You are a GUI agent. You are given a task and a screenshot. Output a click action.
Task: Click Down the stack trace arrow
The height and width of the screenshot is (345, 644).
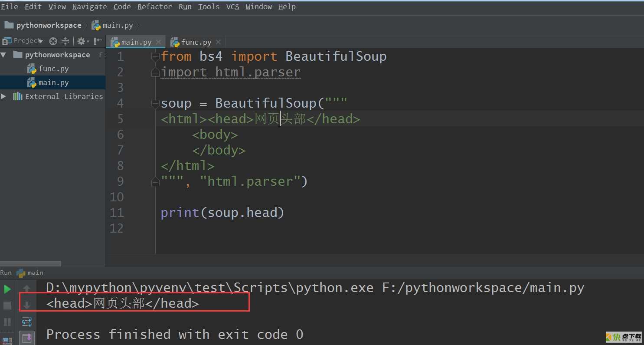point(27,305)
